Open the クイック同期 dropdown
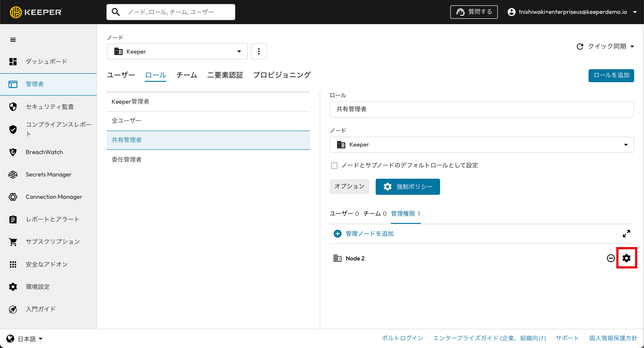Image resolution: width=644 pixels, height=348 pixels. click(606, 46)
